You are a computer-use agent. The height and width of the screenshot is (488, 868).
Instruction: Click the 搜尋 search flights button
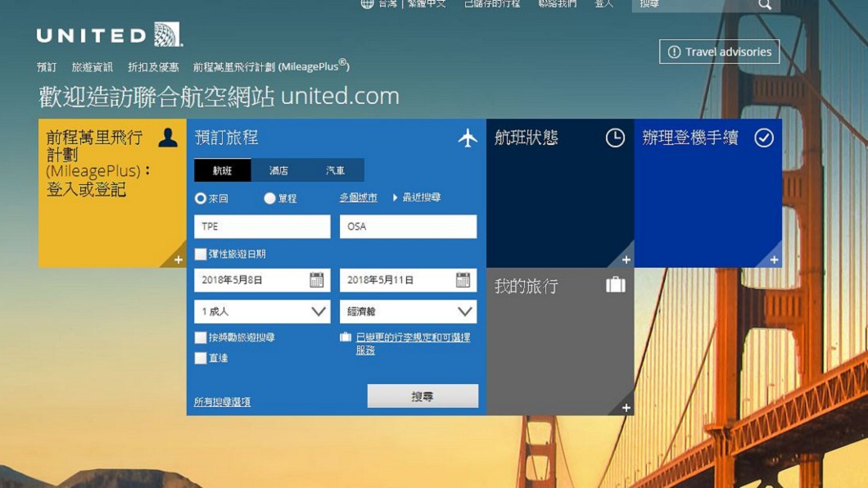pyautogui.click(x=423, y=396)
